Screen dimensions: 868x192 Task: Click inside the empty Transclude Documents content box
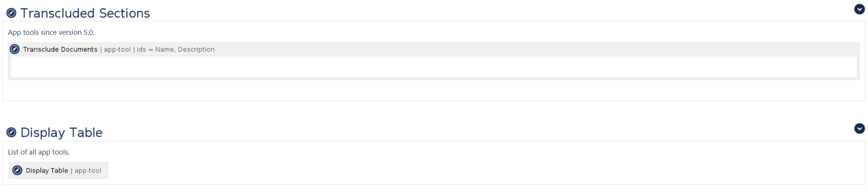point(433,67)
